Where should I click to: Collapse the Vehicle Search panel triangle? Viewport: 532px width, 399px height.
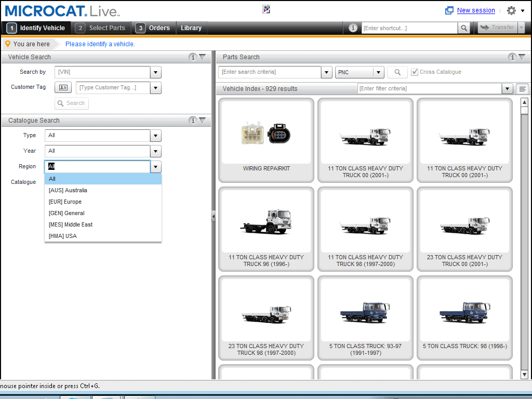[203, 57]
